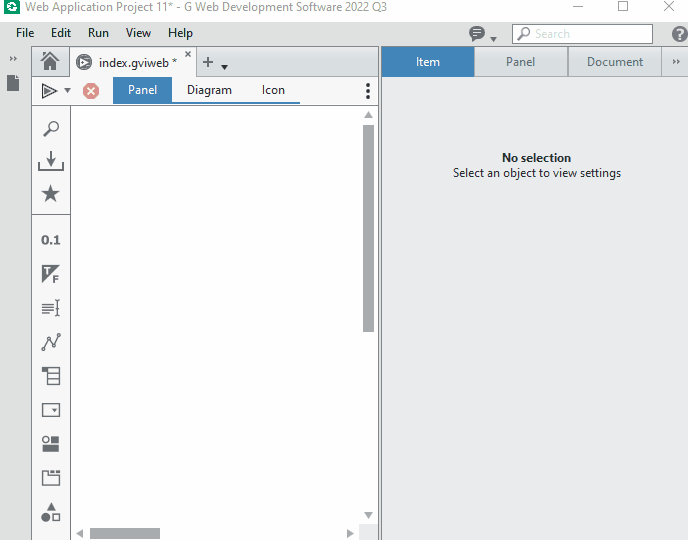This screenshot has height=540, width=688.
Task: Open the panel options three-dot menu
Action: point(368,91)
